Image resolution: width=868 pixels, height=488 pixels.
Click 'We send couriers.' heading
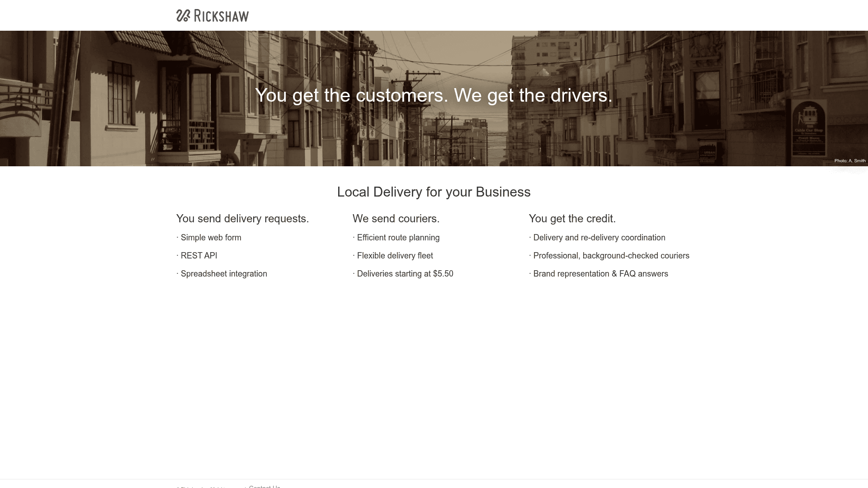click(396, 219)
